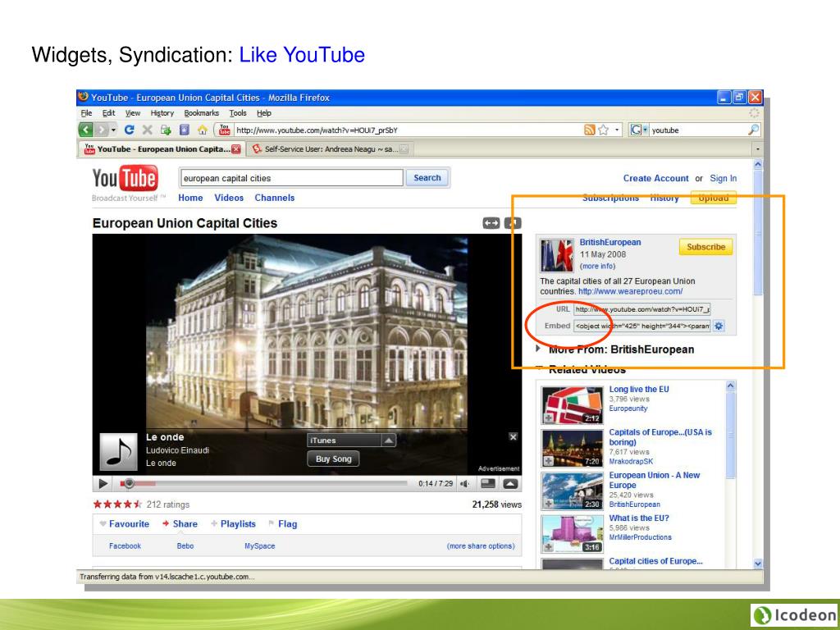
Task: Switch player size with the small-screen icon
Action: pyautogui.click(x=488, y=484)
